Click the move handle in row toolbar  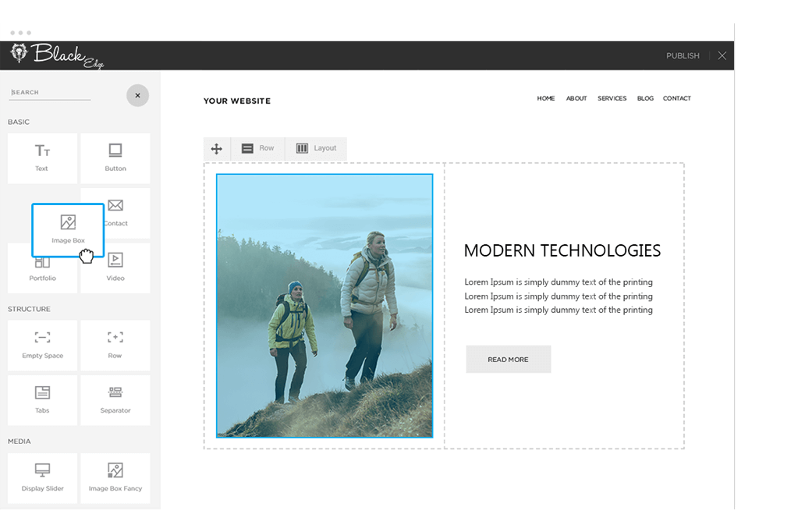pyautogui.click(x=217, y=148)
